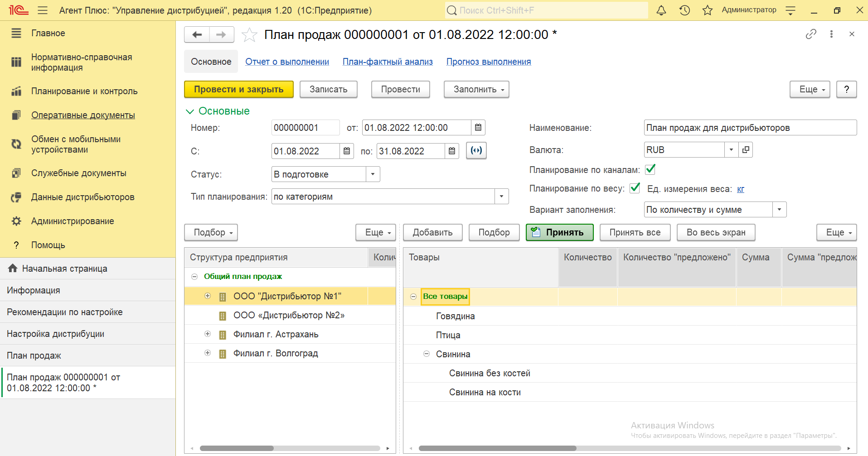Click the open button next to currency RUB
Screen dimensions: 868x456
pyautogui.click(x=746, y=150)
